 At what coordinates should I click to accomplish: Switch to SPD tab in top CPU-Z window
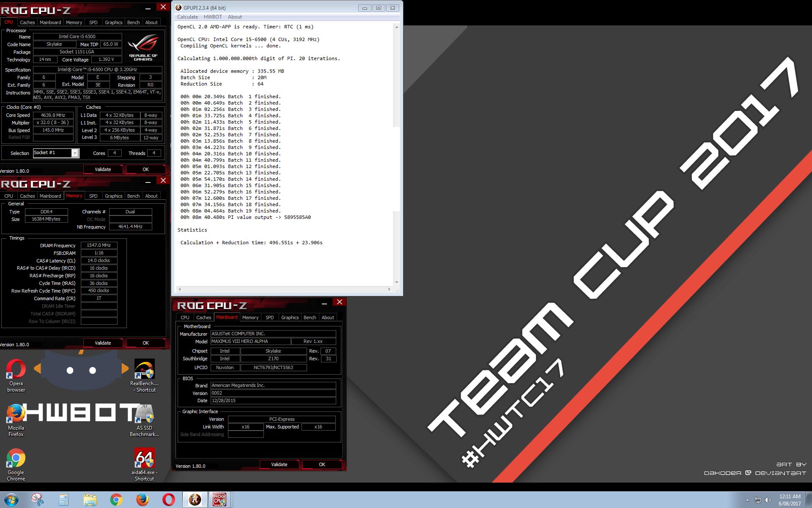click(93, 22)
